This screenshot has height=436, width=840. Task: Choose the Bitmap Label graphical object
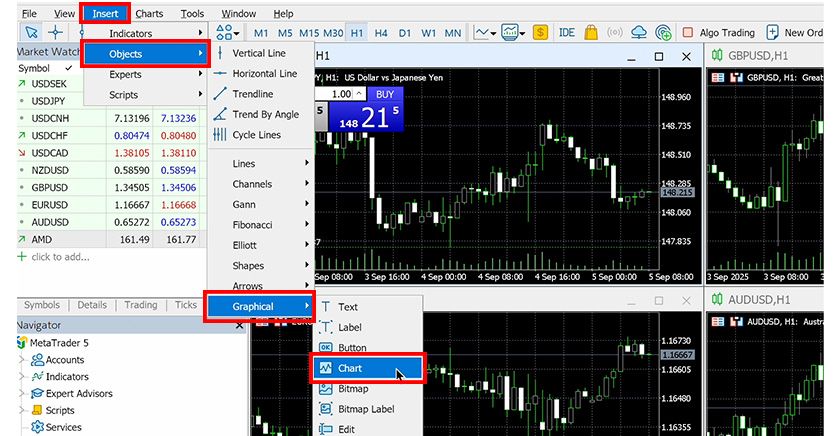point(365,409)
